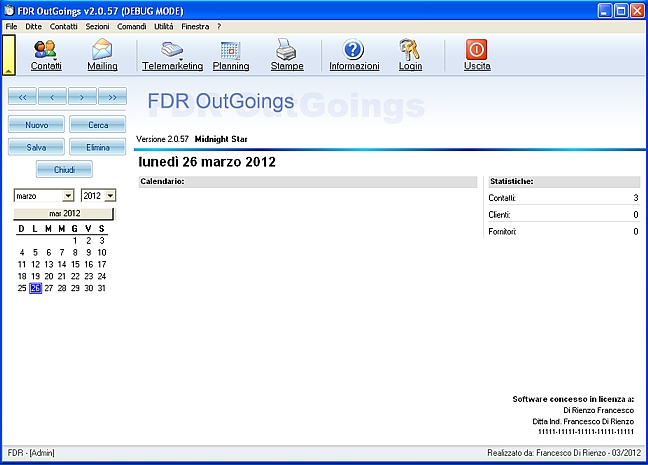648x465 pixels.
Task: Open the ? help menu
Action: (x=219, y=26)
